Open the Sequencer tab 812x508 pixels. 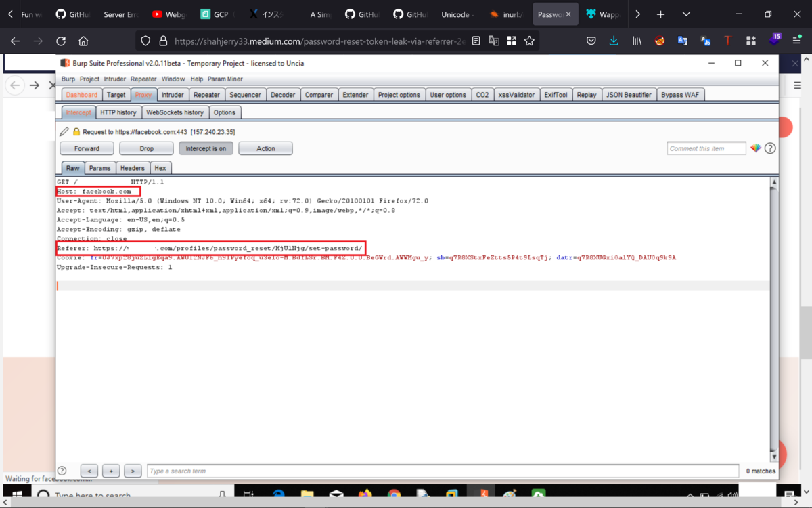point(245,95)
